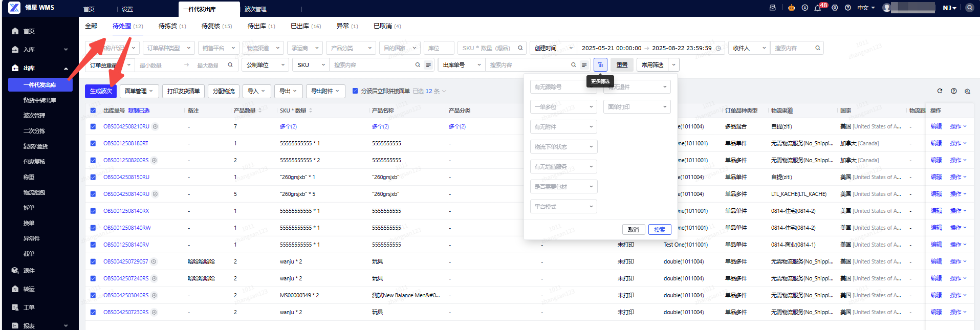Open order link OBS0042508210RU
980x330 pixels.
point(126,126)
